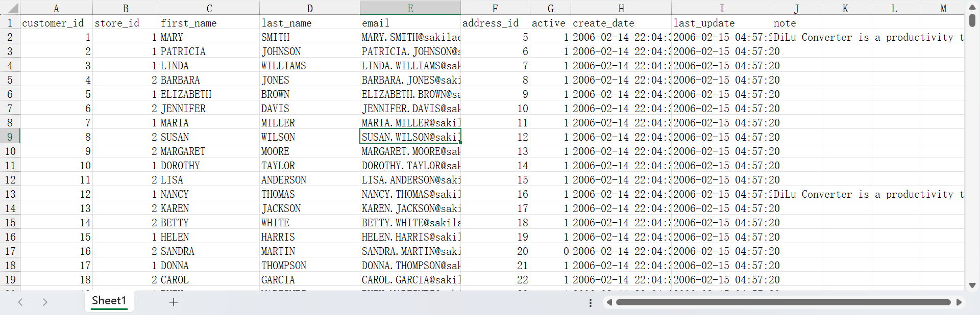Screen dimensions: 980x315
Task: Click the customer_id header cell
Action: (56, 22)
